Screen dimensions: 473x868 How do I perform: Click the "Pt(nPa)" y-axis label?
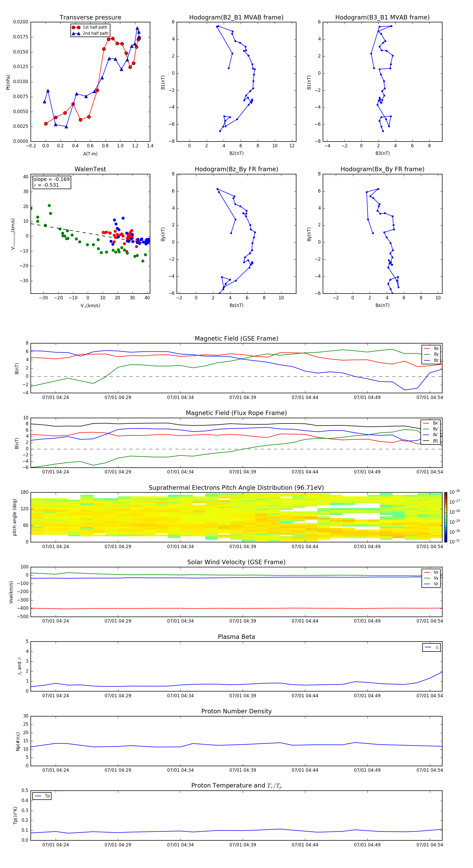pos(8,82)
